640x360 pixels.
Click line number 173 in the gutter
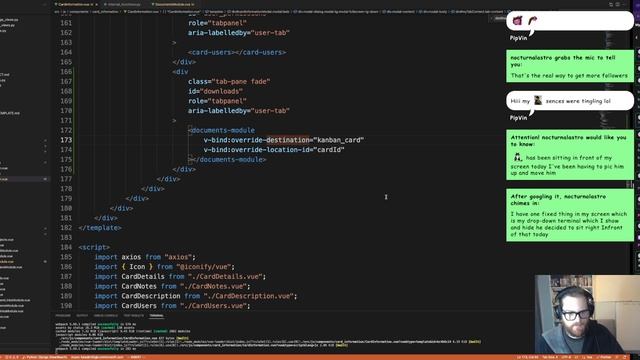[x=66, y=140]
